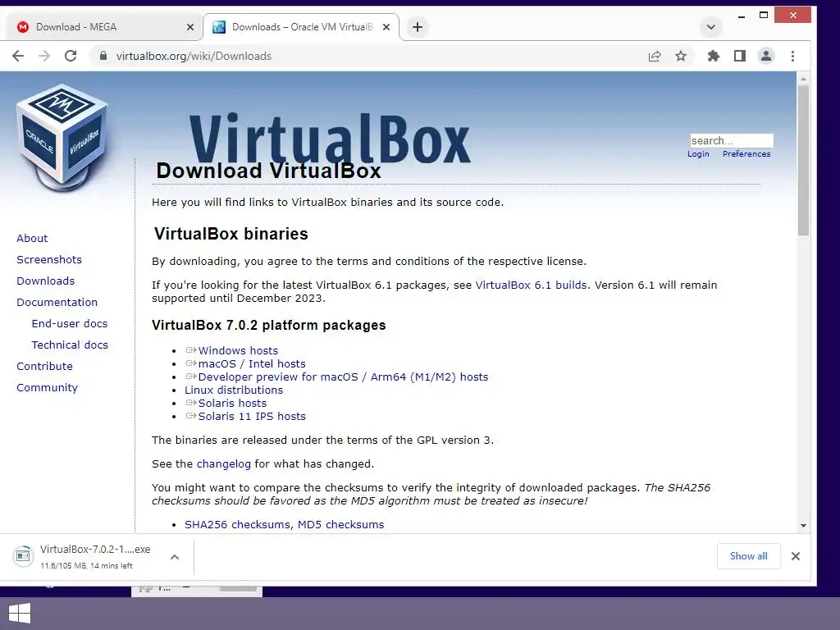The height and width of the screenshot is (630, 840).
Task: Click the Windows hosts download link
Action: 238,350
